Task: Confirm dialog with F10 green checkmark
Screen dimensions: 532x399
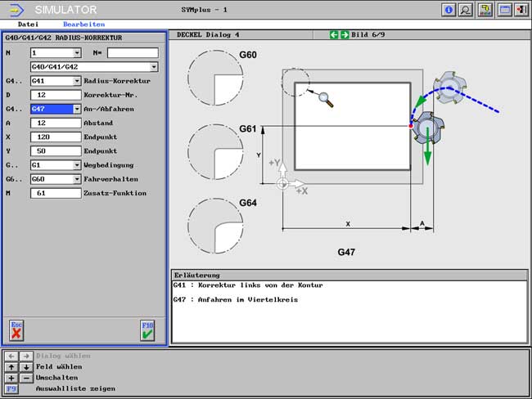Action: pyautogui.click(x=147, y=330)
